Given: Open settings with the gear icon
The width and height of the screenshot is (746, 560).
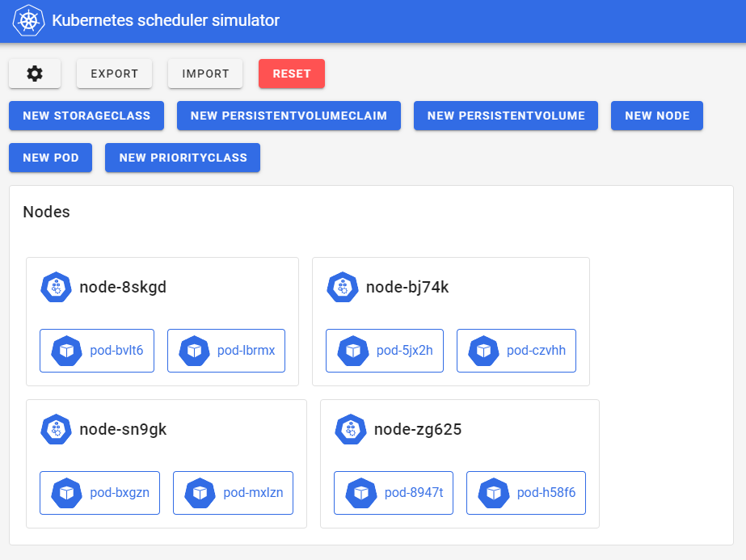Looking at the screenshot, I should point(35,74).
